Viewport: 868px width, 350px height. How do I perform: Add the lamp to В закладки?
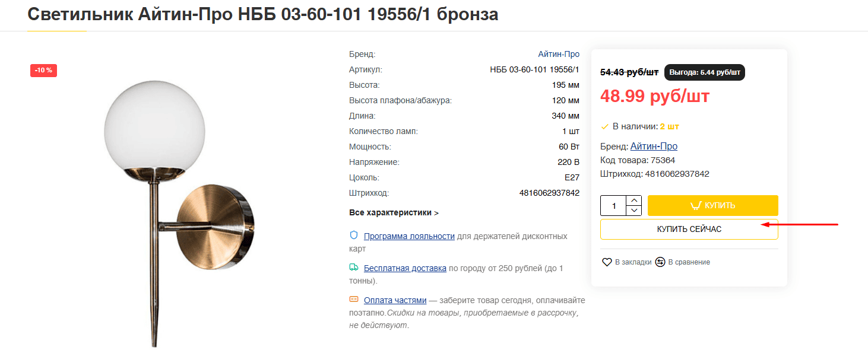(x=625, y=262)
